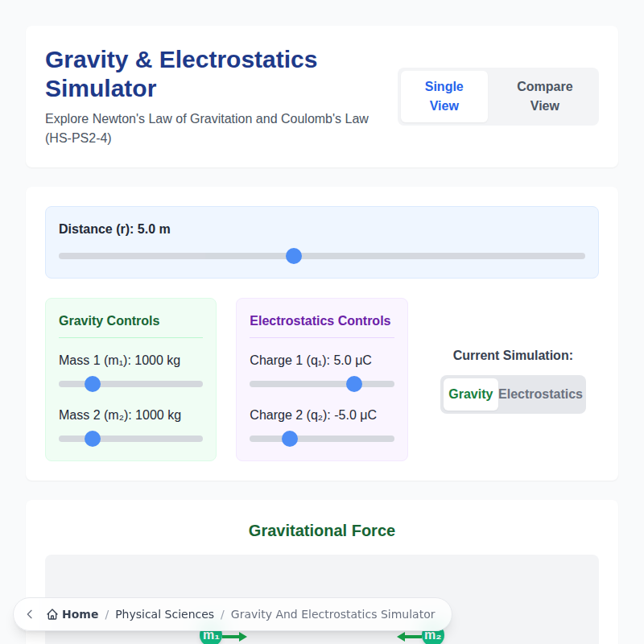Click the back chevron in the breadcrumb bar
644x644 pixels.
(x=29, y=613)
